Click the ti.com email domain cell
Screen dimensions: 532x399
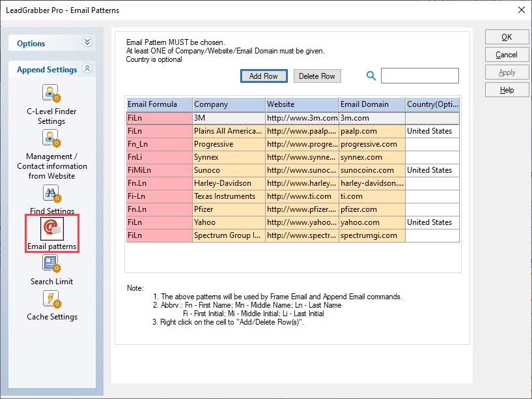pyautogui.click(x=372, y=196)
